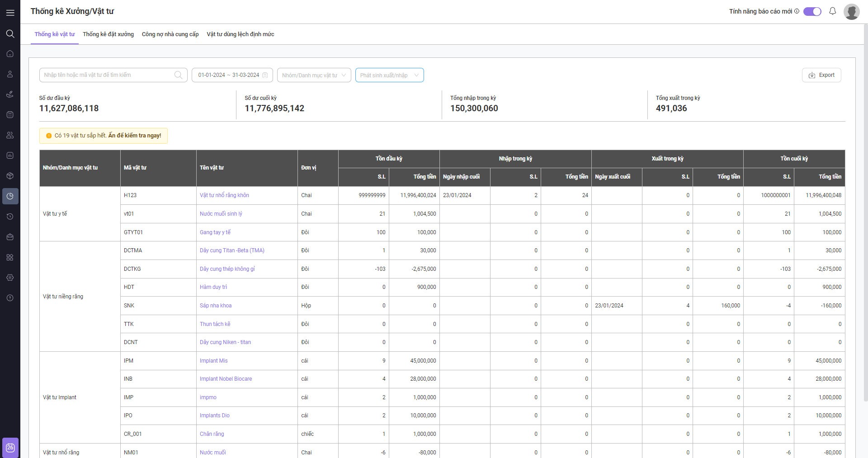Toggle the "Tính năng báo cáo mới" switch
Screen dimensions: 868x458
[x=812, y=12]
